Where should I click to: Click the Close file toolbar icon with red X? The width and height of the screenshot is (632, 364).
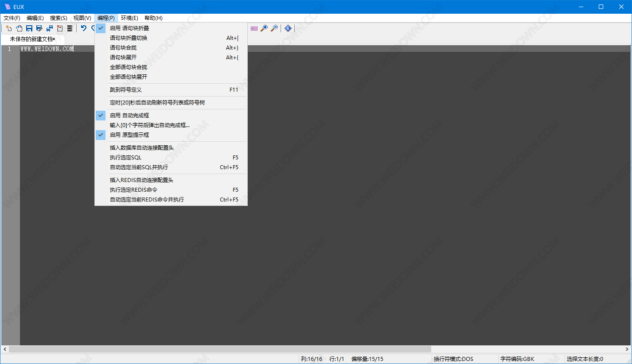[60, 28]
